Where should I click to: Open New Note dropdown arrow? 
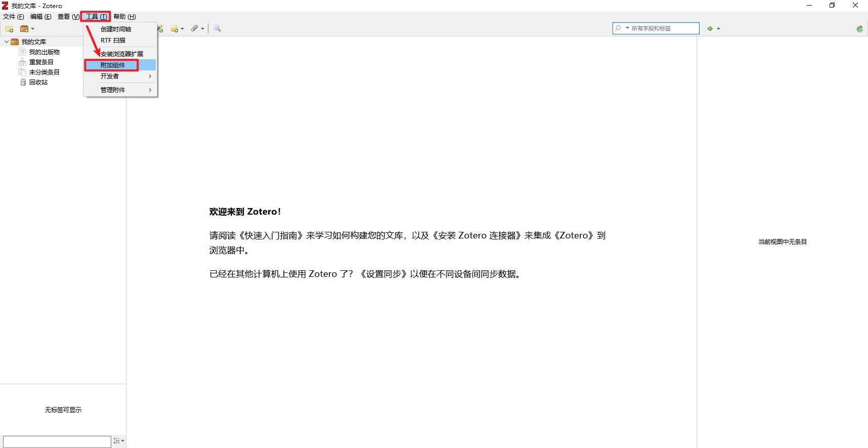coord(182,29)
